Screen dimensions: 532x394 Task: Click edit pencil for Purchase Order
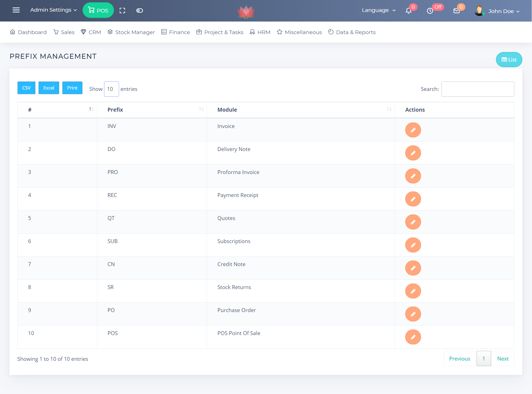click(x=413, y=314)
